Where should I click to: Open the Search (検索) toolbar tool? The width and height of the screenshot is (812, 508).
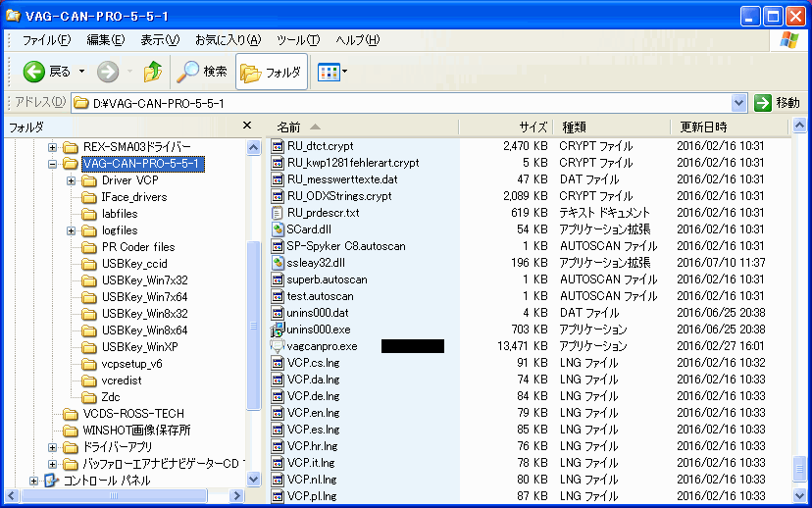point(202,72)
